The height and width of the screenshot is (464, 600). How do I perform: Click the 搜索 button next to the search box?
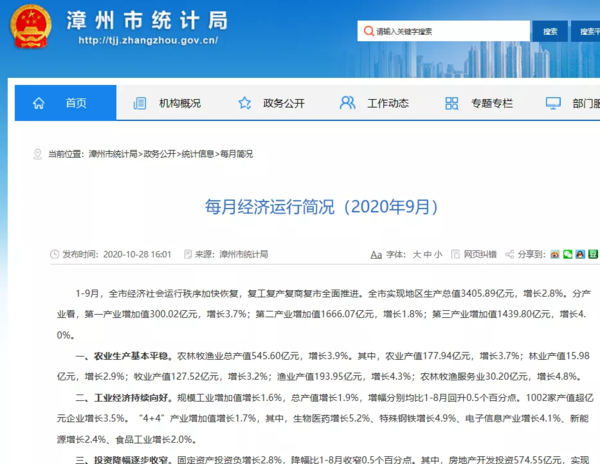coord(549,31)
